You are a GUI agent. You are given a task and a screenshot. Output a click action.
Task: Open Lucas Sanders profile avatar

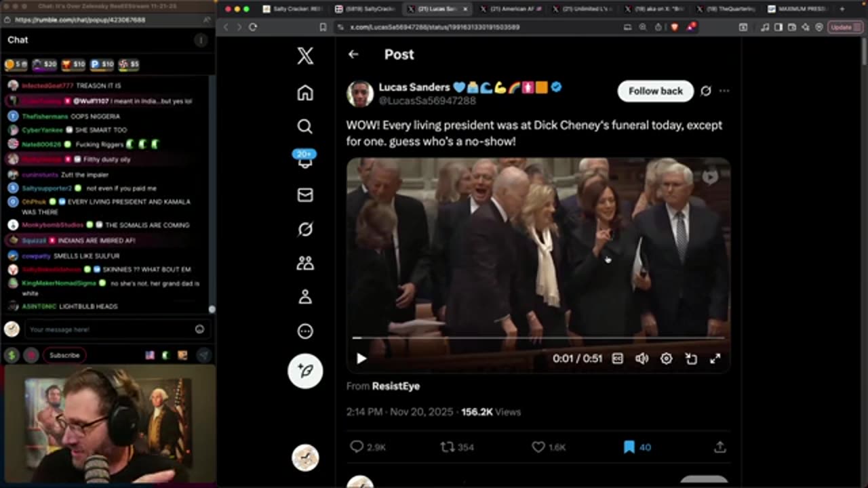(360, 94)
